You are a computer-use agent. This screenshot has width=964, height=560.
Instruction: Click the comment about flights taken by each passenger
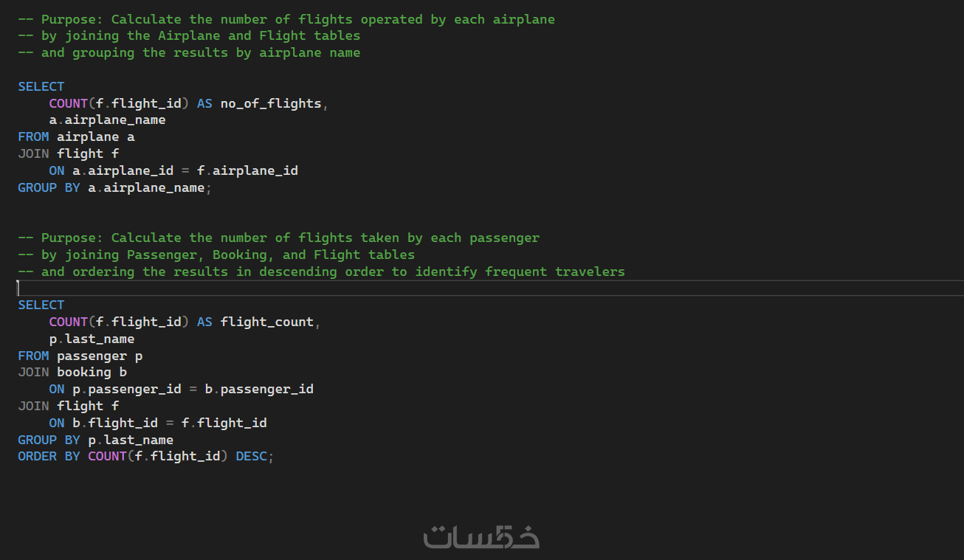pos(278,238)
